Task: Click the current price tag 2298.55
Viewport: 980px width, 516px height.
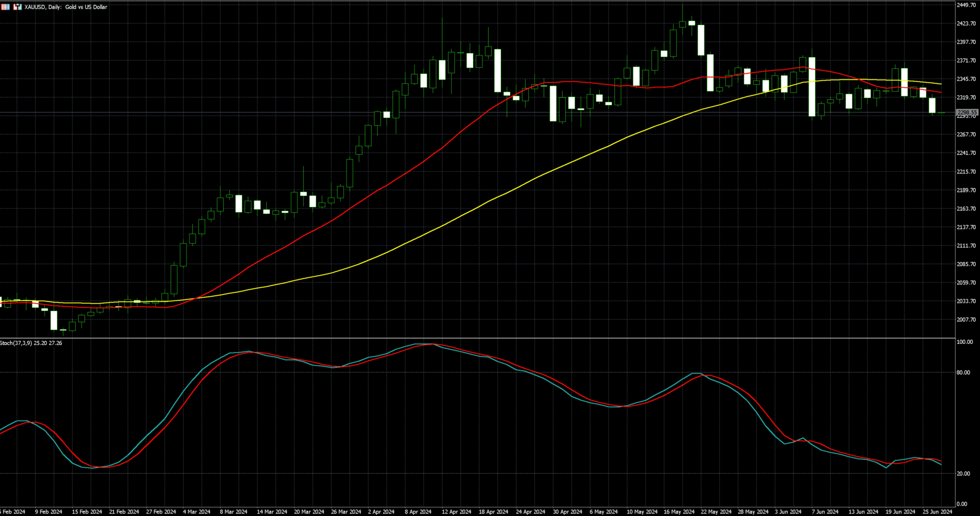Action: tap(967, 113)
